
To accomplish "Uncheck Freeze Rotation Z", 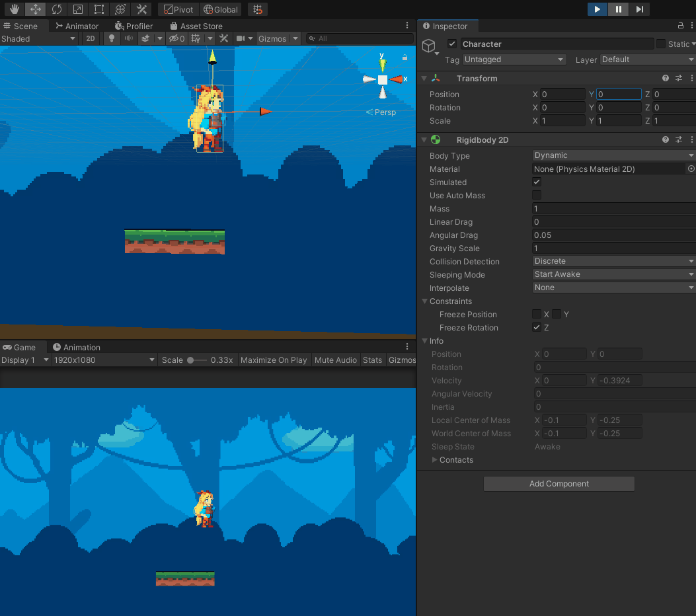I will tap(537, 327).
